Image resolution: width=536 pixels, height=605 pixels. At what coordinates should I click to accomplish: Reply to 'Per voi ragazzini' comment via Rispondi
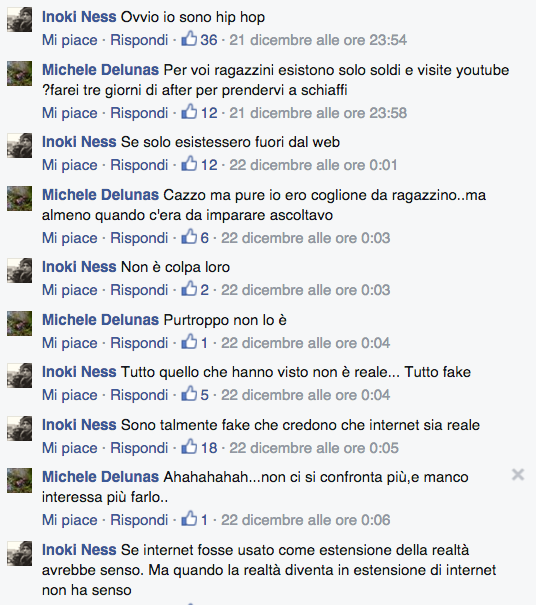tap(139, 113)
